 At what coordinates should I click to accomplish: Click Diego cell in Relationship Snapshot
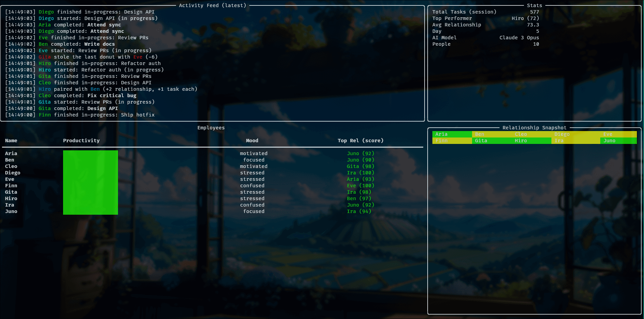click(575, 134)
